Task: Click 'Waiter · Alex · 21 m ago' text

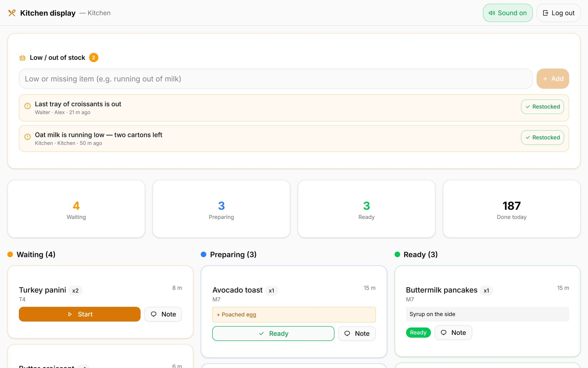Action: tap(63, 112)
